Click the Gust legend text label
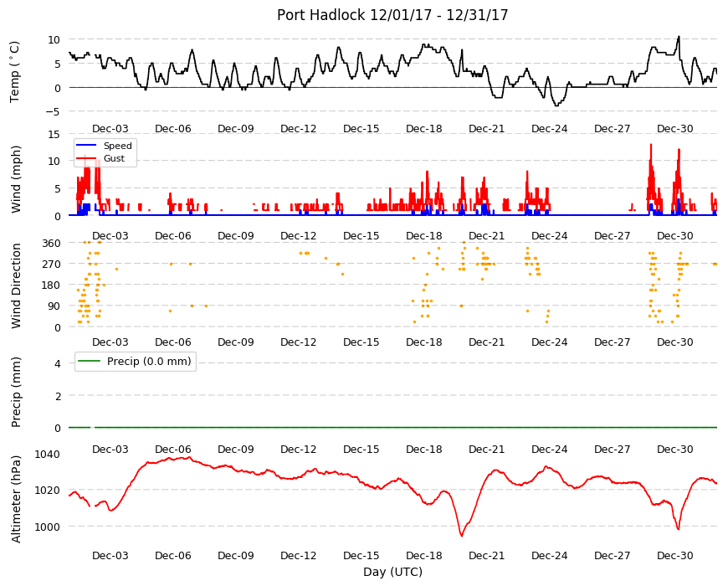Viewport: 728px width, 586px height. click(114, 158)
